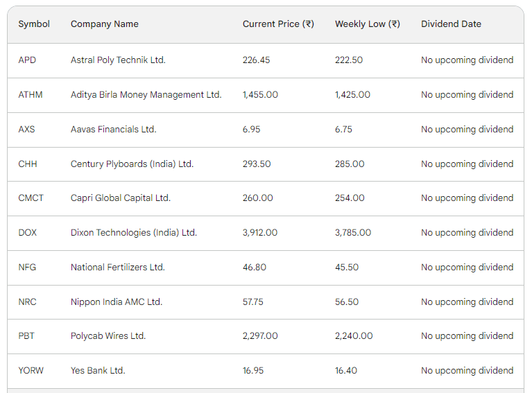
Task: Select current price 293.50
Action: coord(257,164)
